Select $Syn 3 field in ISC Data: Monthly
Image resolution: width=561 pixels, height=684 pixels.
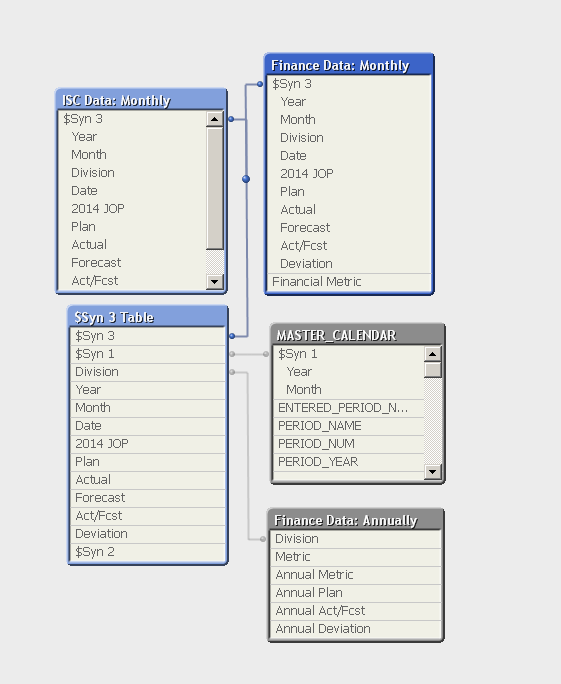pyautogui.click(x=132, y=119)
